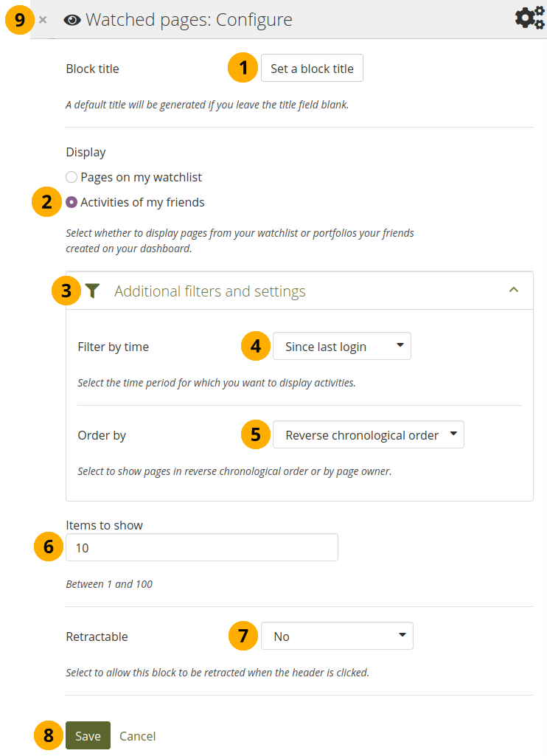The image size is (547, 756).
Task: Click the Additional filters and settings heading
Action: tap(209, 291)
